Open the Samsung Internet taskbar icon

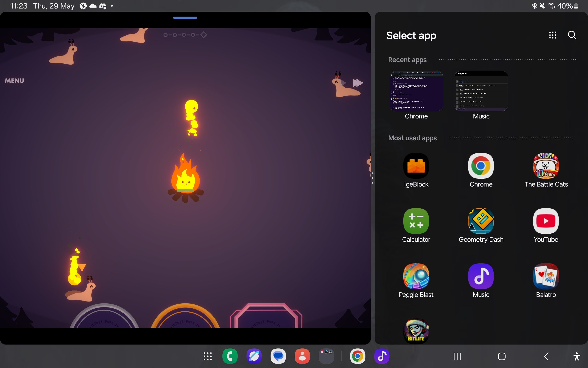[254, 356]
